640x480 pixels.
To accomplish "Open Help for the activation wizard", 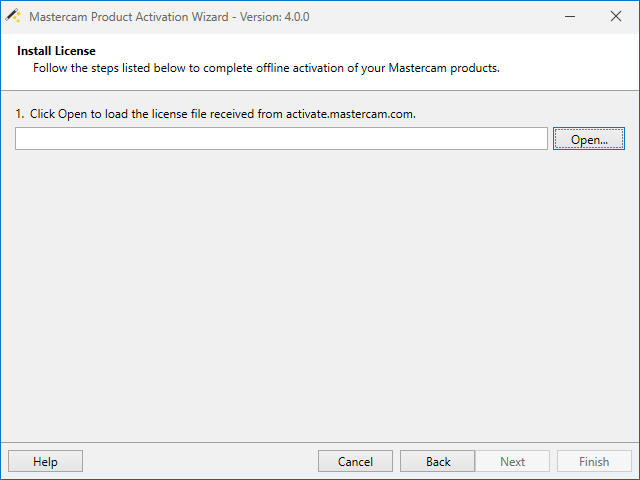I will 45,461.
